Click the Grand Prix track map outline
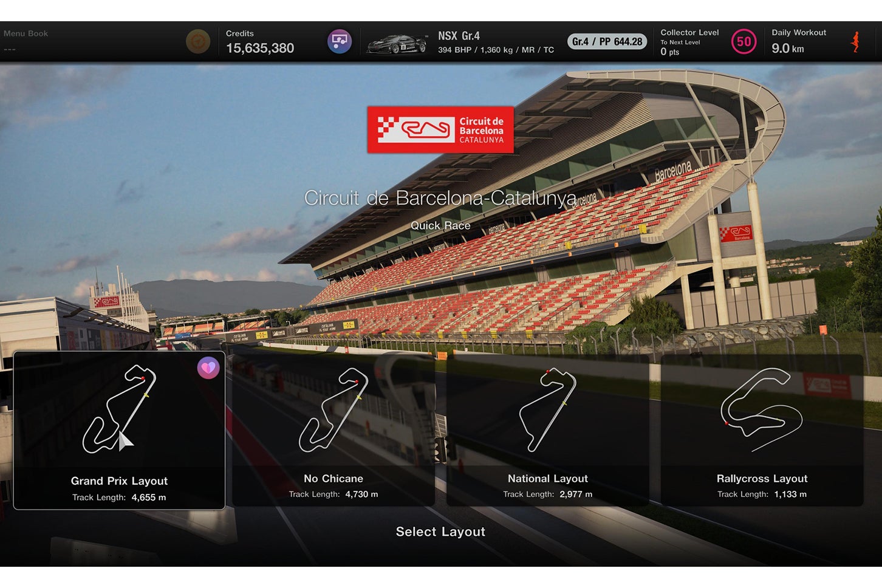 (x=119, y=409)
